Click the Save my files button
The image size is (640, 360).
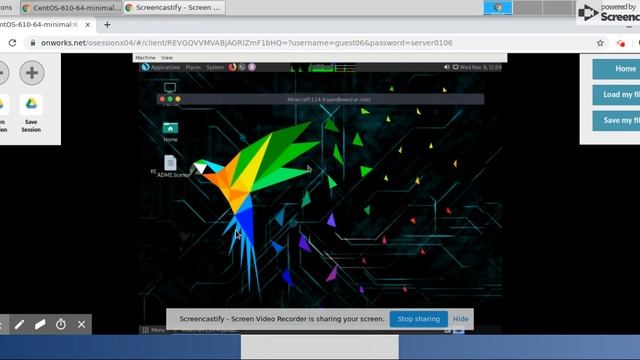(617, 120)
